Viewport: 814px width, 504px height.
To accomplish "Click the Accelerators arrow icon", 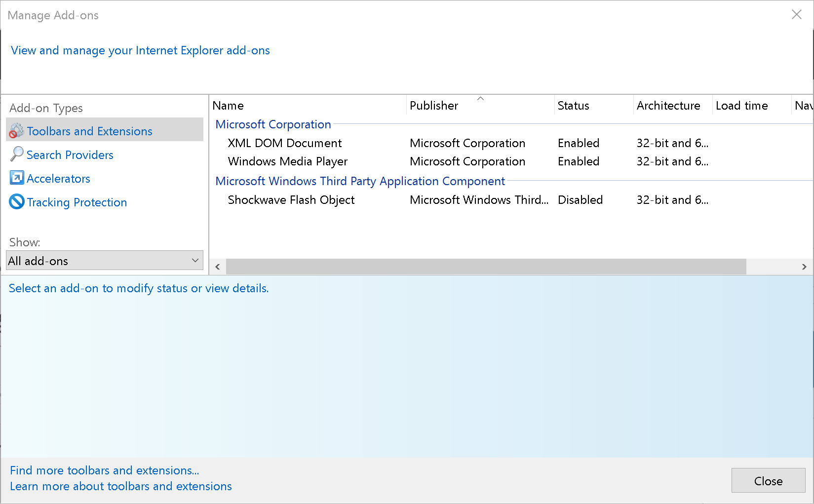I will pyautogui.click(x=17, y=178).
